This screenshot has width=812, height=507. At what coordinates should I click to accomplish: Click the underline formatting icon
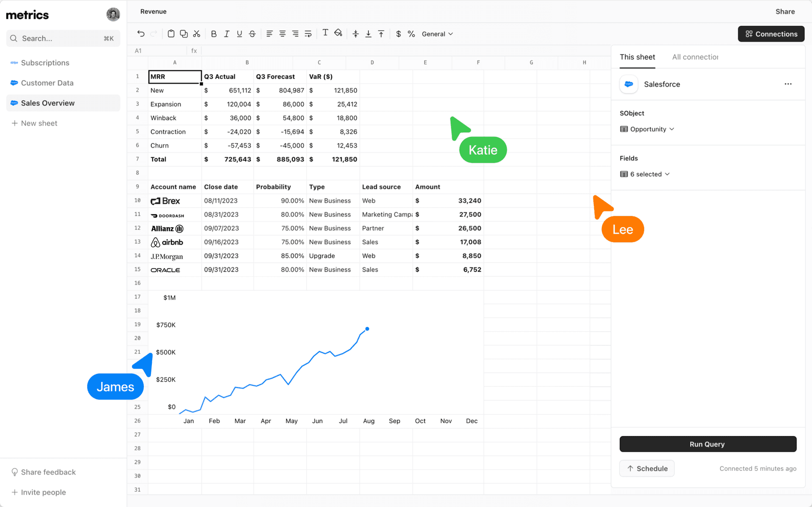pyautogui.click(x=239, y=34)
